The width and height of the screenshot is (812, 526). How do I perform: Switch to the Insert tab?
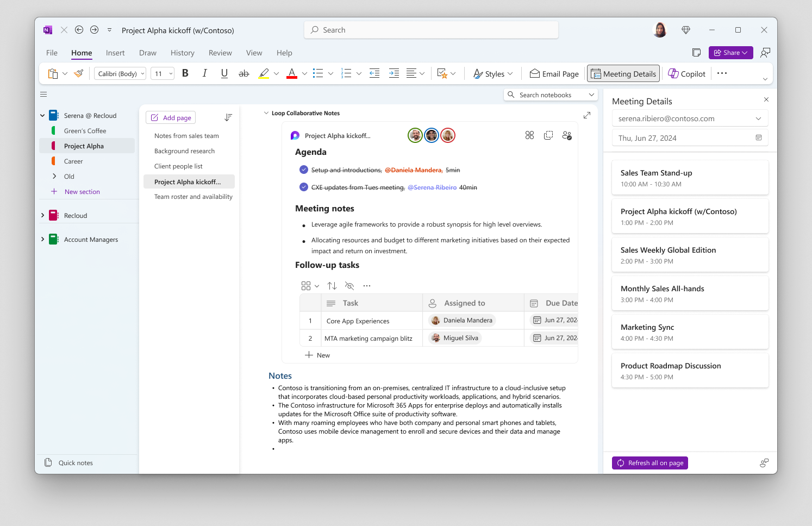click(115, 53)
